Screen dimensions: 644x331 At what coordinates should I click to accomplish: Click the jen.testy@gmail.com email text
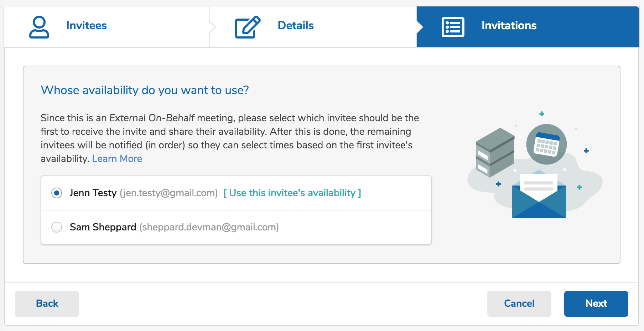pyautogui.click(x=168, y=193)
